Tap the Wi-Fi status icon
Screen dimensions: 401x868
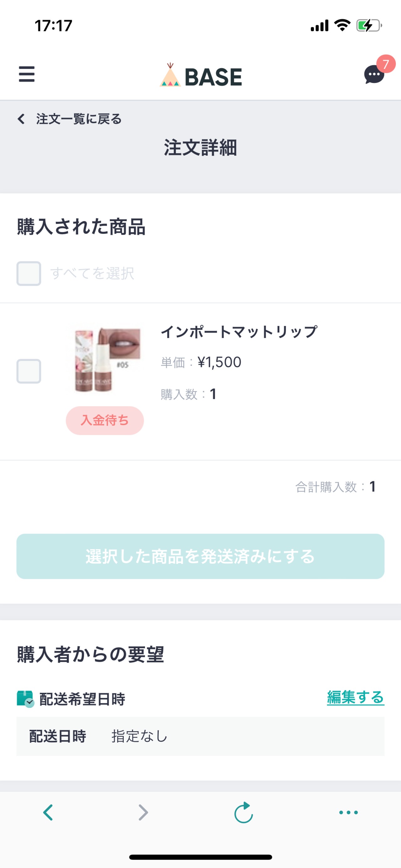click(342, 25)
